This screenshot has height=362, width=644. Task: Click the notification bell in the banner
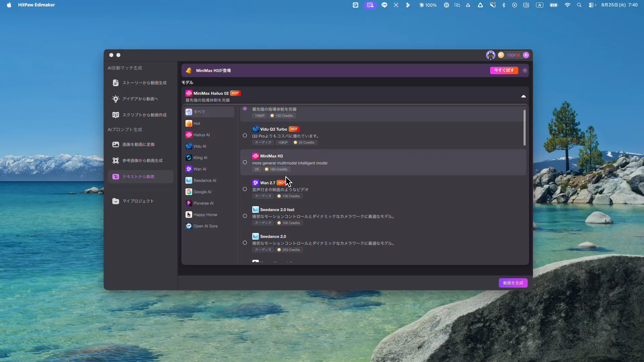tap(189, 70)
